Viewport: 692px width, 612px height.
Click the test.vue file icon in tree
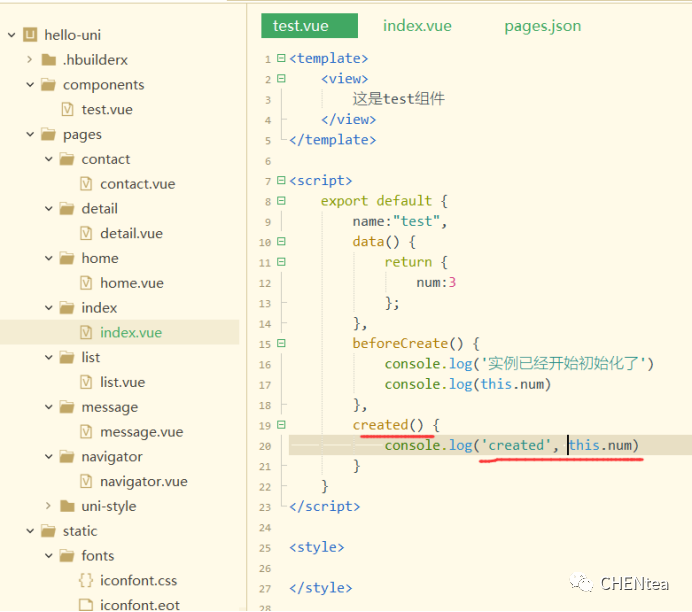pos(68,110)
